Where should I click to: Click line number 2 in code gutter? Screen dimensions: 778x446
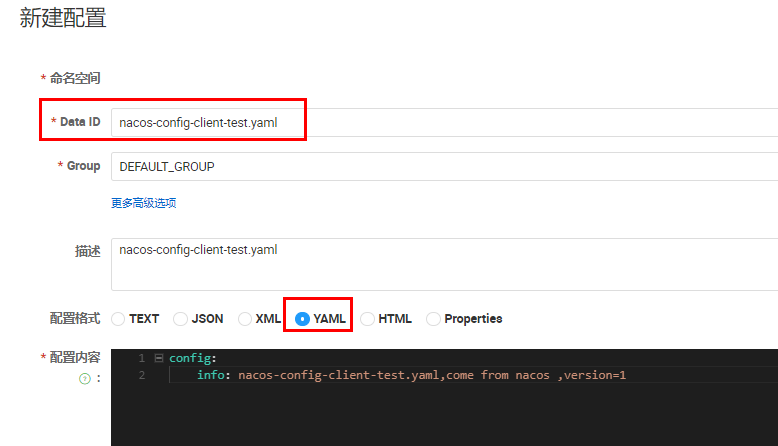point(142,375)
